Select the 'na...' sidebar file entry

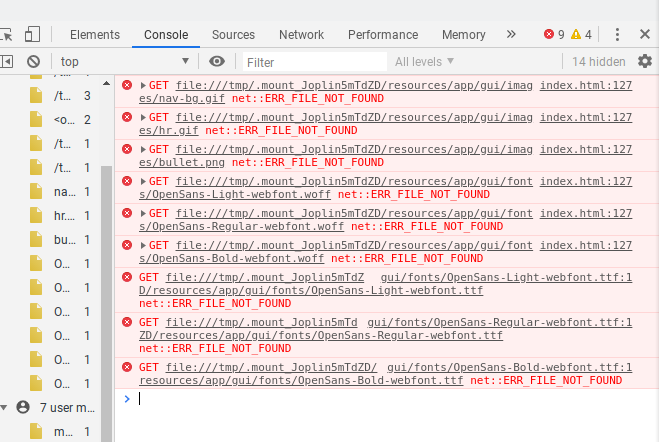click(x=60, y=192)
